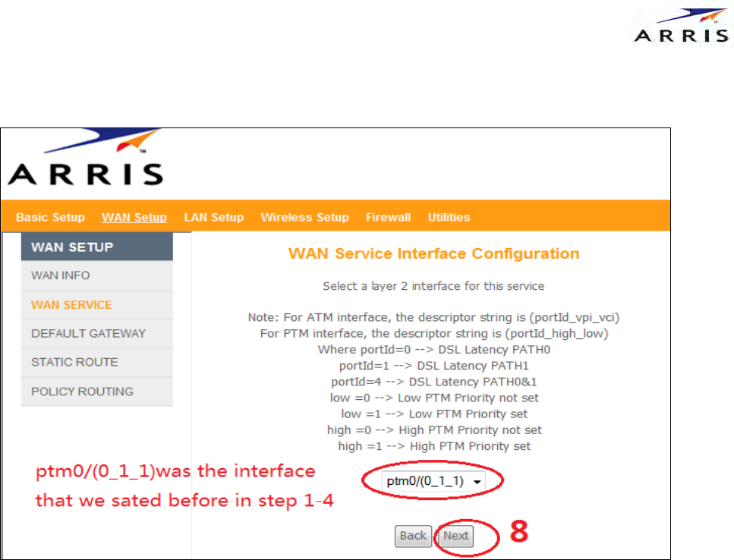Image resolution: width=734 pixels, height=560 pixels.
Task: Click the WAN SETUP sidebar header
Action: pyautogui.click(x=97, y=247)
